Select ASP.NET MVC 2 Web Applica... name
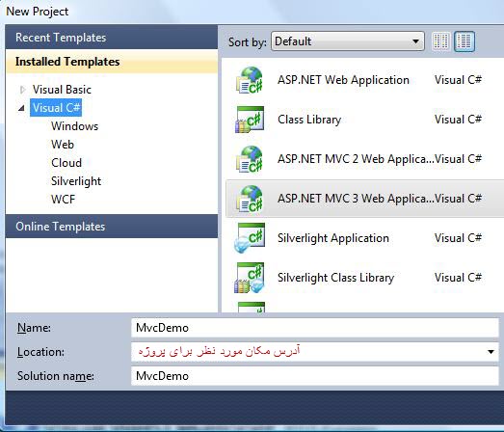Image resolution: width=504 pixels, height=432 pixels. (356, 159)
